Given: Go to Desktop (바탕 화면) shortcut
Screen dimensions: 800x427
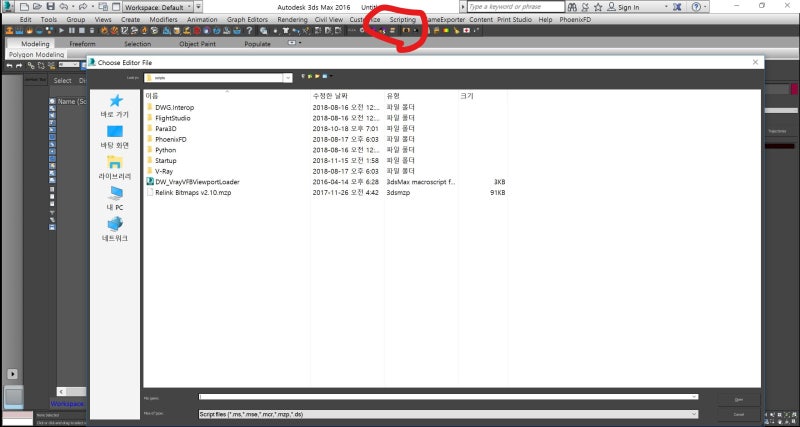Looking at the screenshot, I should point(115,137).
